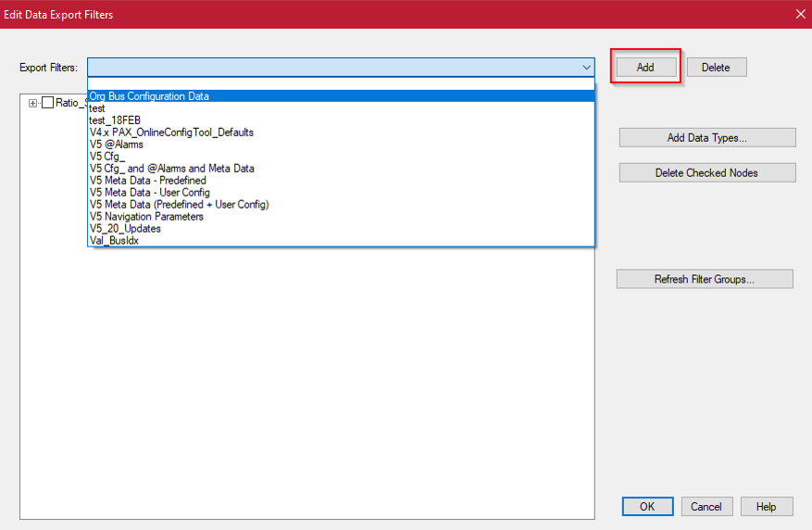Click Delete Checked Nodes
This screenshot has height=530, width=812.
click(x=706, y=173)
